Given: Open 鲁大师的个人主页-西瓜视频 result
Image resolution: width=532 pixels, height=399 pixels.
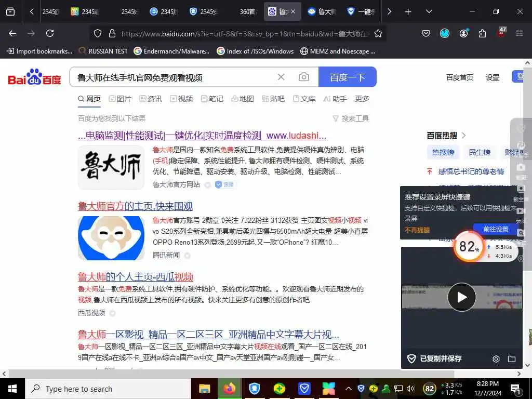Looking at the screenshot, I should pos(136,277).
